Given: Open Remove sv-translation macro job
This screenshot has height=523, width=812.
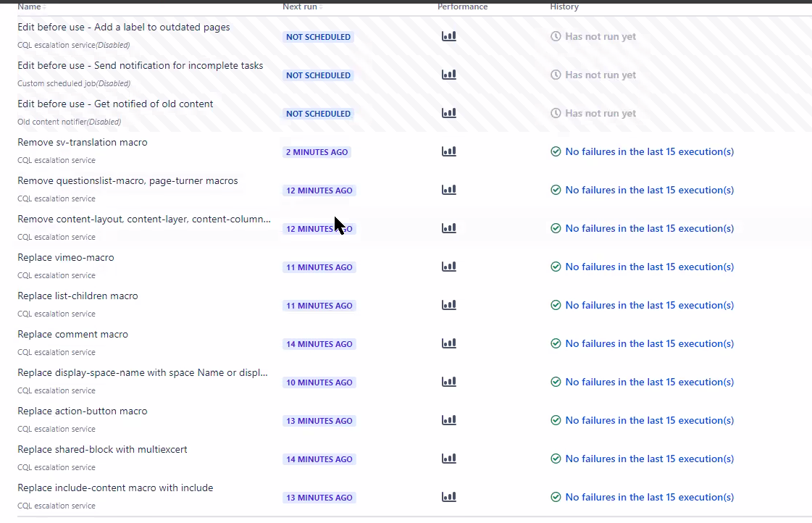Looking at the screenshot, I should tap(83, 142).
